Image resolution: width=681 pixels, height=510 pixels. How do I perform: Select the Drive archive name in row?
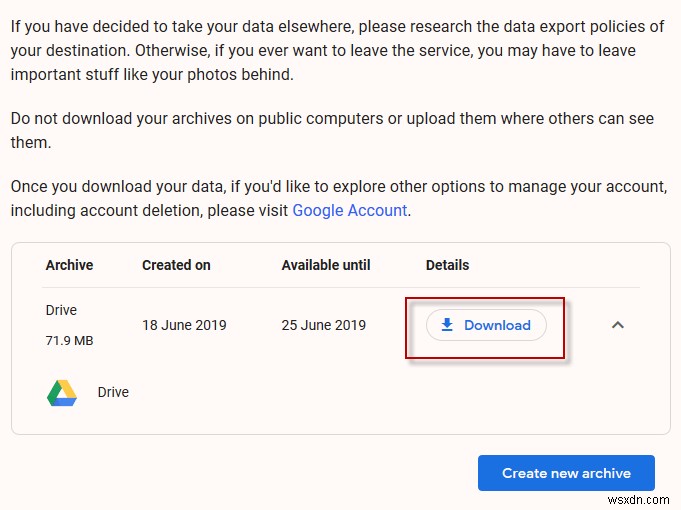61,310
